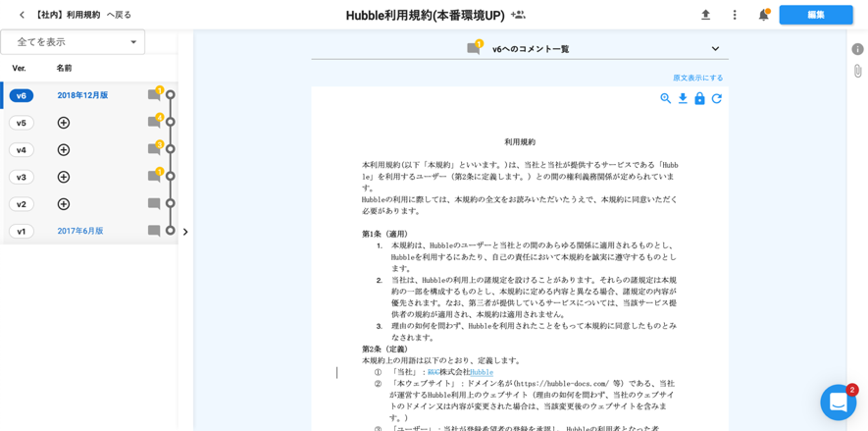Click the blue 編集 button

[816, 15]
